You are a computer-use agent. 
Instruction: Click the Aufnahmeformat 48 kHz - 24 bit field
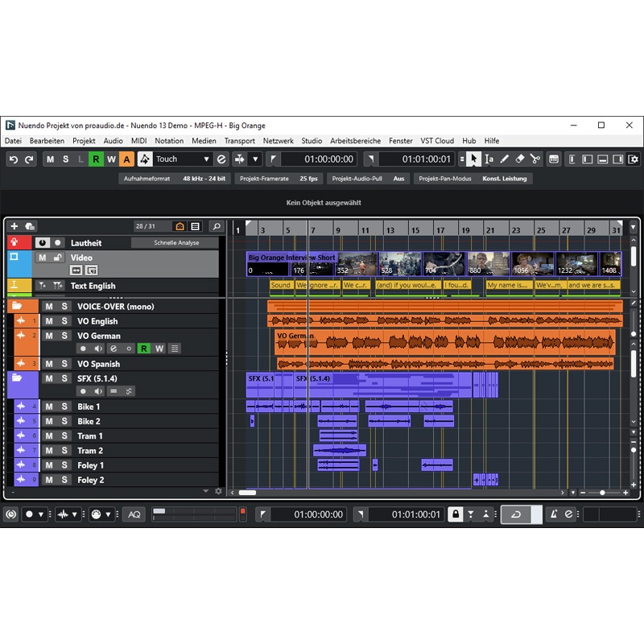(175, 179)
